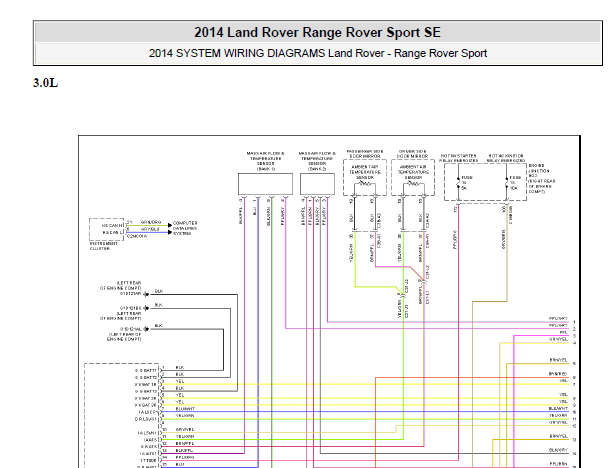
Task: Click the 'HS CAN H' pin label
Action: (x=112, y=225)
